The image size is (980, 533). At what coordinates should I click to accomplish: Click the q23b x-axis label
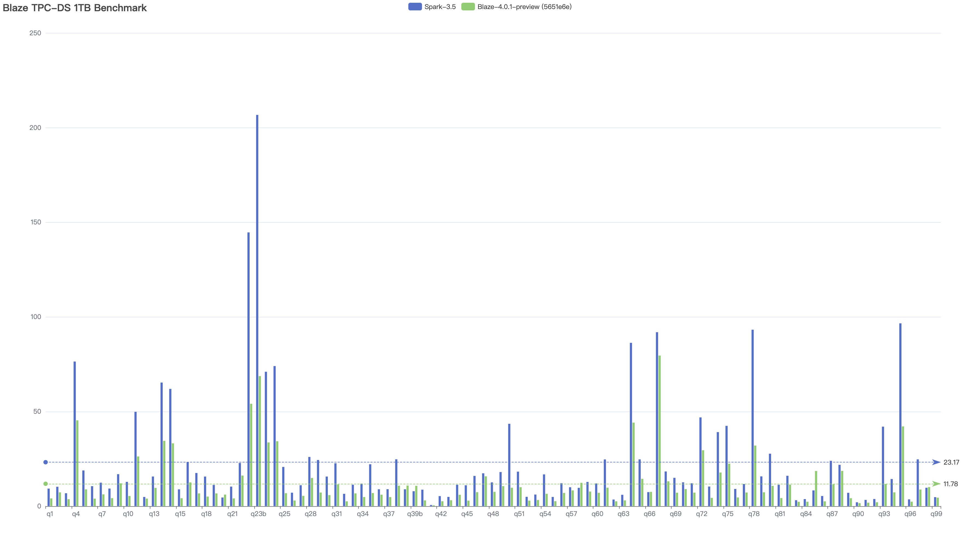258,514
